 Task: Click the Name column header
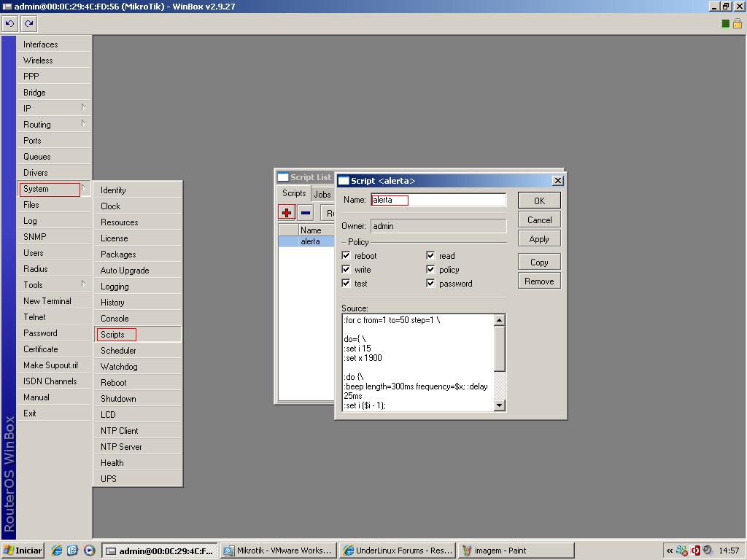pyautogui.click(x=317, y=230)
